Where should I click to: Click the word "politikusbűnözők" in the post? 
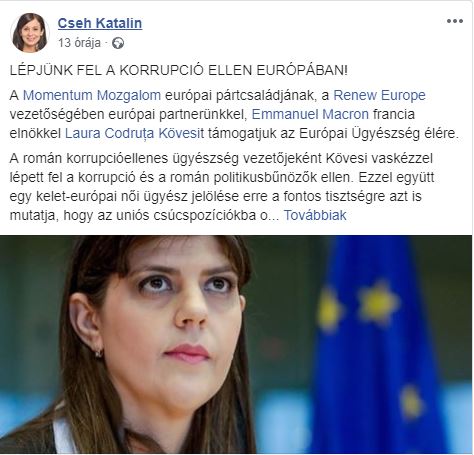pos(265,177)
